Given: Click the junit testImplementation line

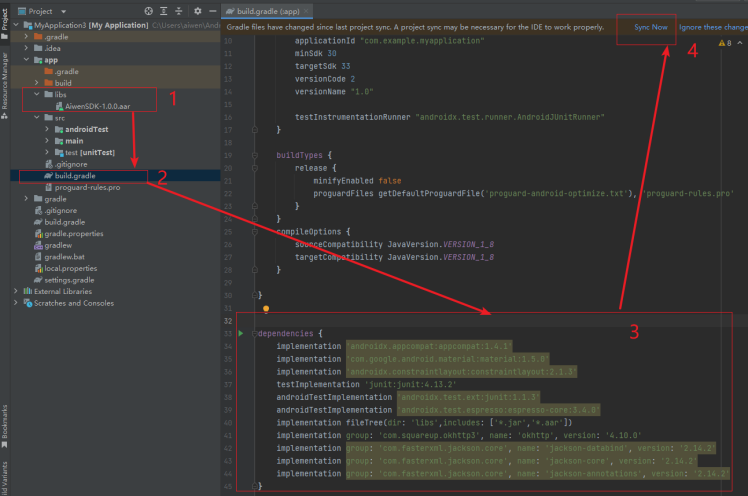Looking at the screenshot, I should [x=366, y=384].
